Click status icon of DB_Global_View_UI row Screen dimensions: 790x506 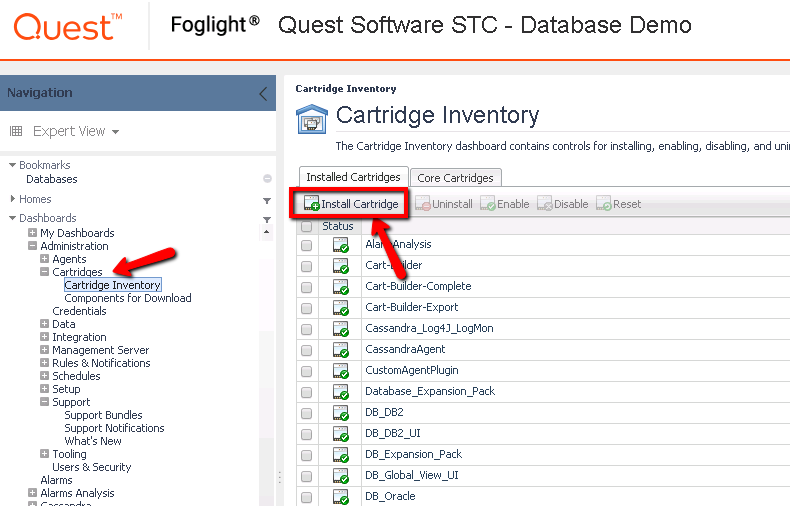[341, 476]
